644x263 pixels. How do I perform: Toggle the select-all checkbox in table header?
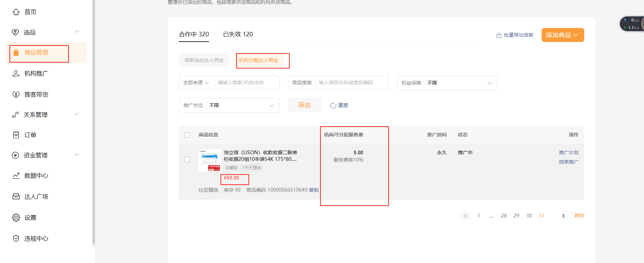click(x=187, y=135)
